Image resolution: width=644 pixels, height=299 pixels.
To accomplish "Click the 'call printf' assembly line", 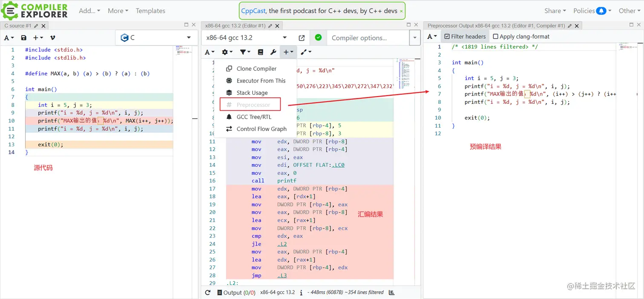I will pos(274,181).
